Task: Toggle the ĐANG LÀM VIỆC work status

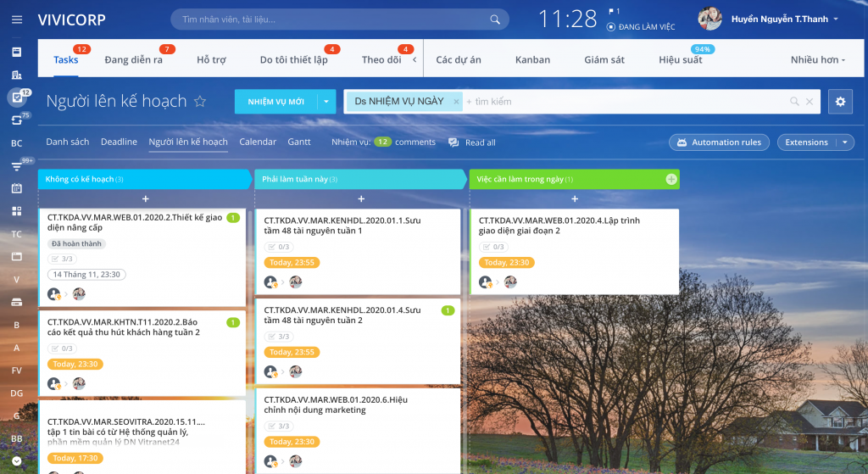Action: click(x=641, y=26)
